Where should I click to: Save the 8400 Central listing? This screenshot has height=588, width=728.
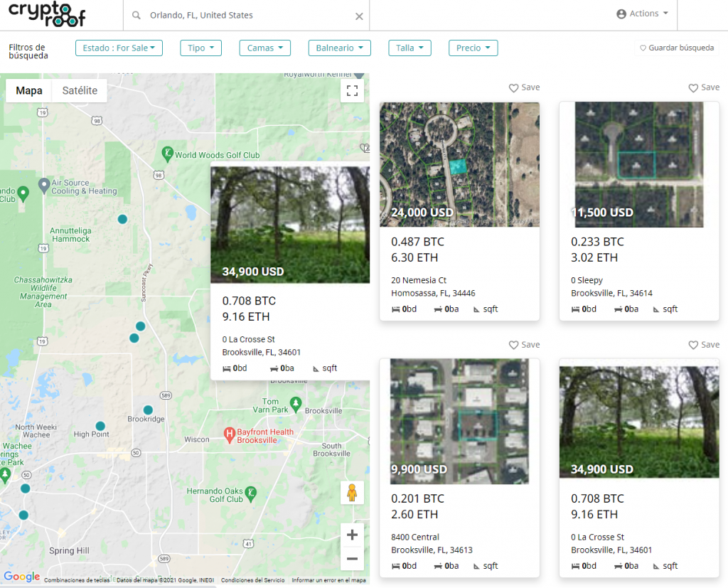pos(524,345)
